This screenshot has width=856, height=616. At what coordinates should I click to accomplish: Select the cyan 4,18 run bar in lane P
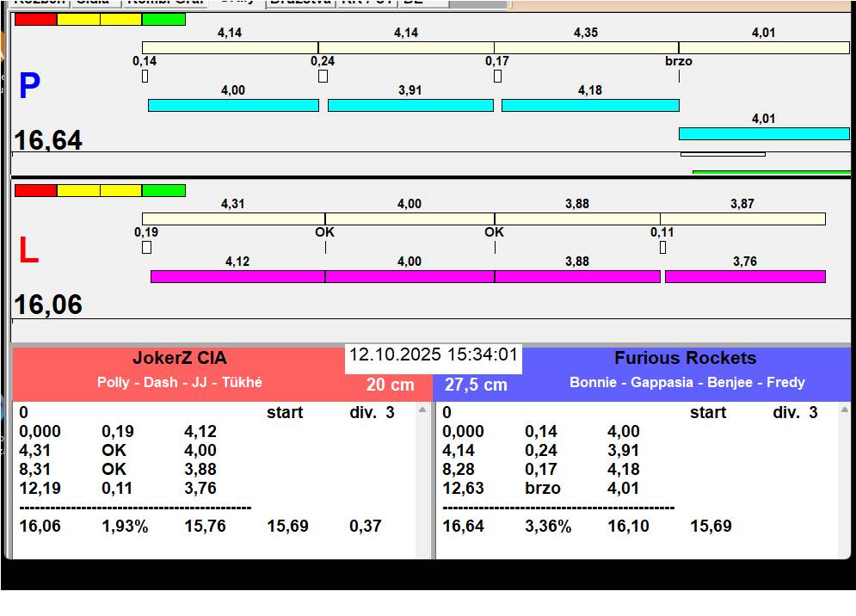click(x=590, y=106)
